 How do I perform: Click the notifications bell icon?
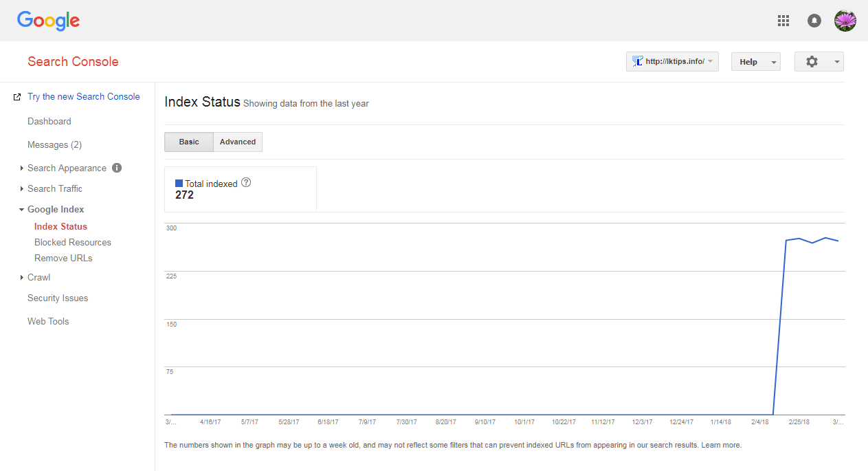814,21
